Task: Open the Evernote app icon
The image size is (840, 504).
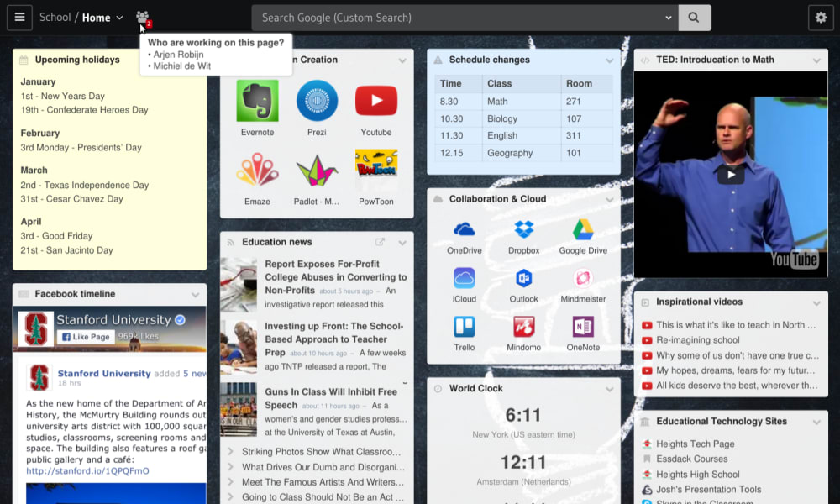Action: tap(257, 101)
